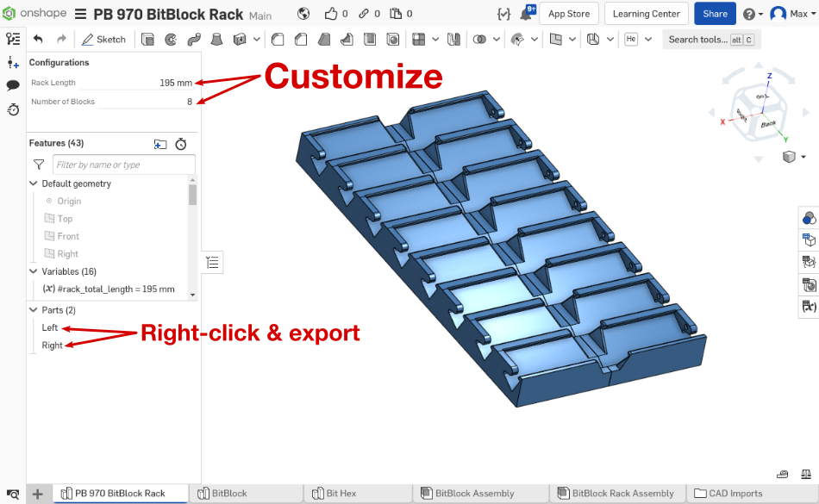Select the Shell tool
This screenshot has height=504, width=819.
pos(370,39)
